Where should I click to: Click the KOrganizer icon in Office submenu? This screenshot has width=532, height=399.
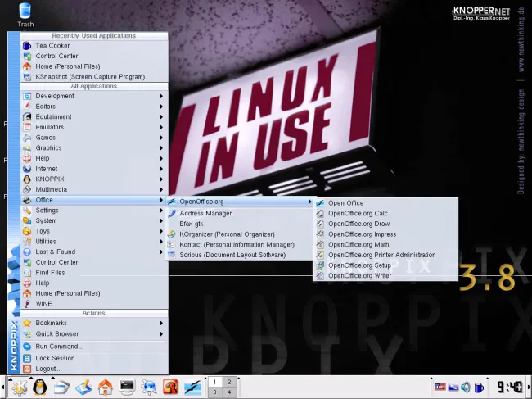[172, 234]
